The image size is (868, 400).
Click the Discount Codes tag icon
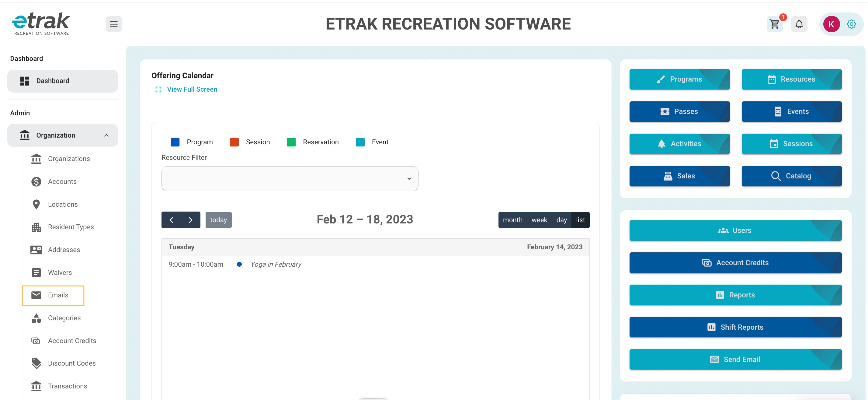click(x=36, y=363)
